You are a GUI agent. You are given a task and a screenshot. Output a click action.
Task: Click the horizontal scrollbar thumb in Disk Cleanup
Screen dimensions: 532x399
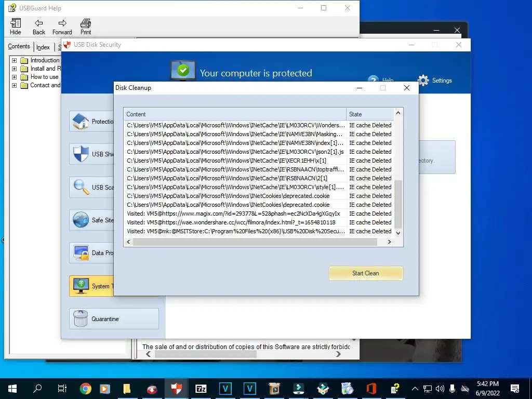point(255,242)
